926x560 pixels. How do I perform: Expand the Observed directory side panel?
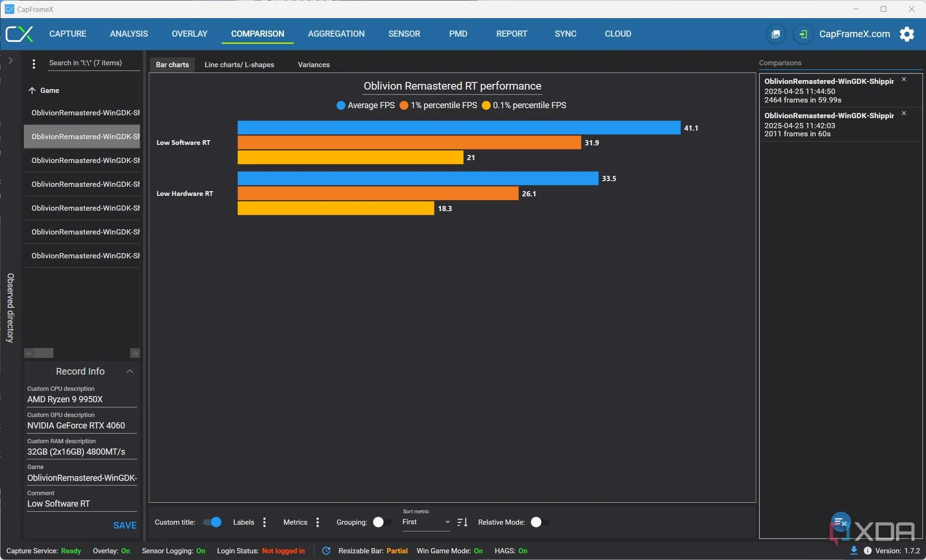[x=10, y=61]
